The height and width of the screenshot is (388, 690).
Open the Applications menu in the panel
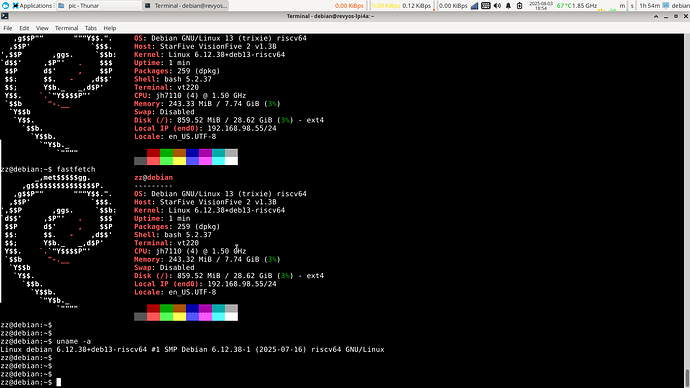tap(32, 6)
